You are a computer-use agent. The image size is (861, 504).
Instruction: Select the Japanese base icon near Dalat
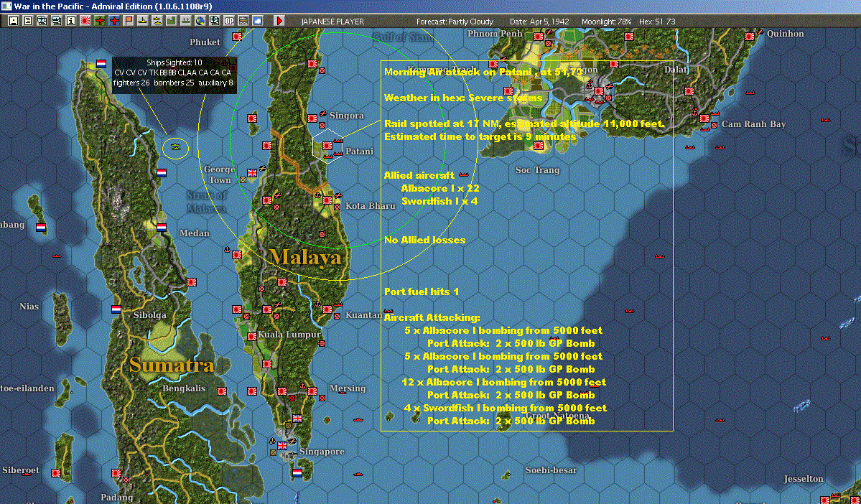point(689,91)
